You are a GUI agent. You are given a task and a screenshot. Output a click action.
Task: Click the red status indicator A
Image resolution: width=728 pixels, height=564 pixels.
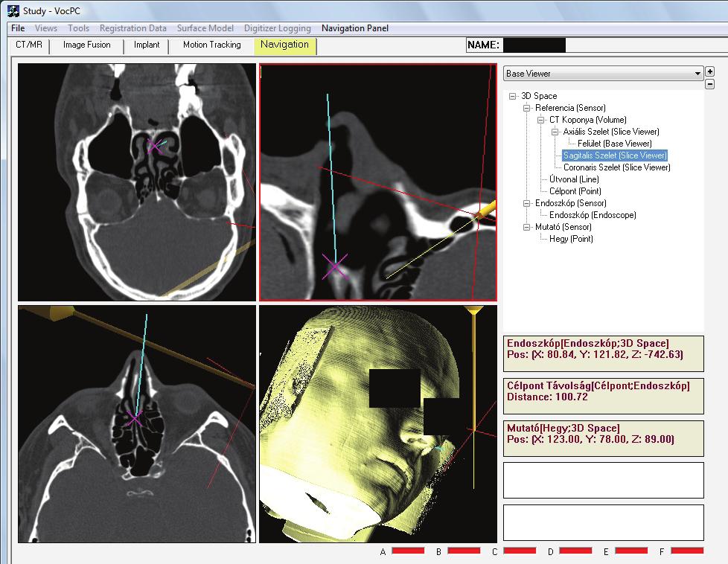[x=408, y=551]
